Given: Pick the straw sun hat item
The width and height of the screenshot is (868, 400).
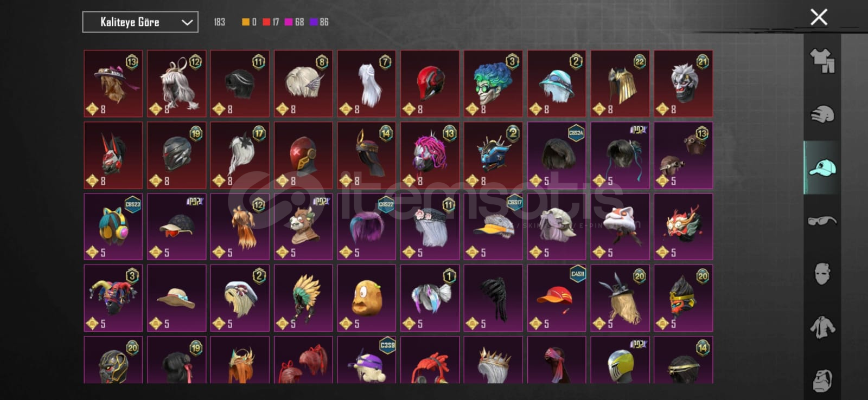Looking at the screenshot, I should pyautogui.click(x=176, y=298).
